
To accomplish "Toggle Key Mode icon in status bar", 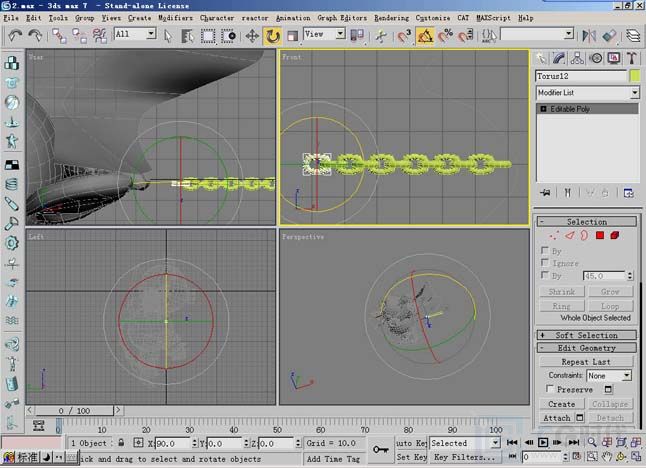I will pos(513,456).
